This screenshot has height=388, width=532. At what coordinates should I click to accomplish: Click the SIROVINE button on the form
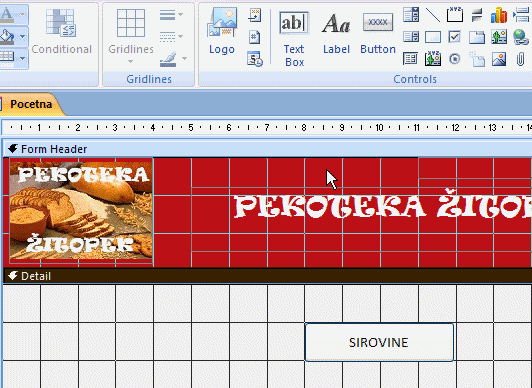(379, 342)
